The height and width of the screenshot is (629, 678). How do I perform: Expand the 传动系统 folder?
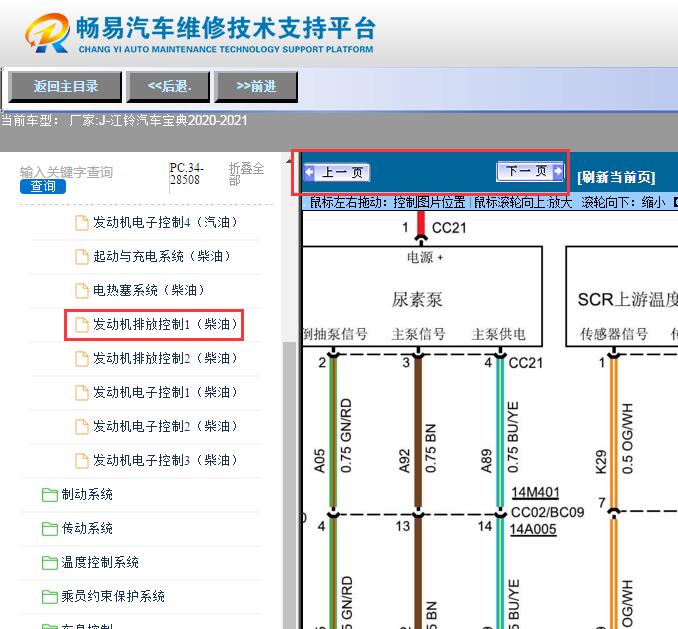tap(87, 528)
